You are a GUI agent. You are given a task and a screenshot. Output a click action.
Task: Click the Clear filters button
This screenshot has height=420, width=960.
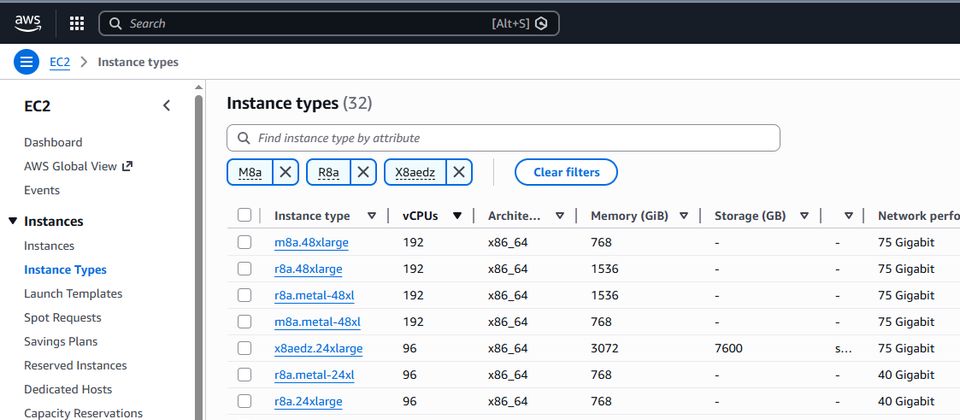(x=566, y=172)
